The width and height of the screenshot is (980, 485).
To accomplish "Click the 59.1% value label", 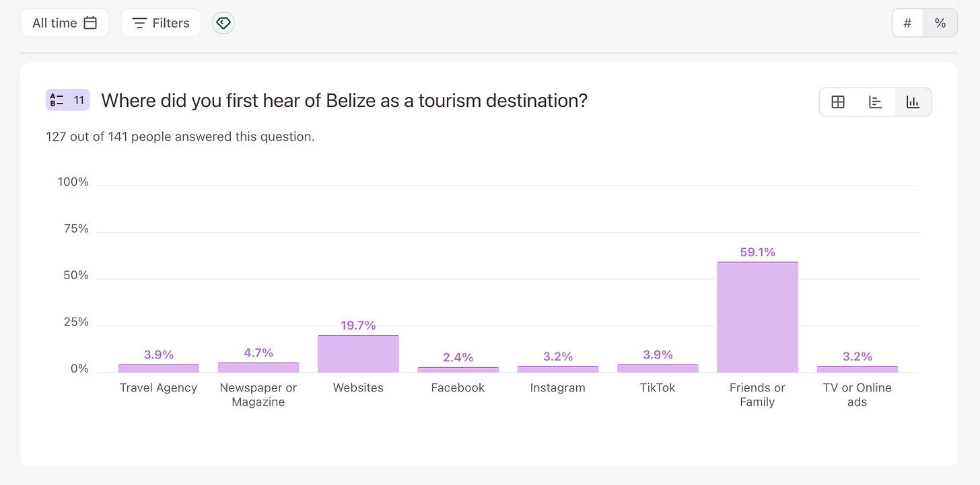I will click(757, 252).
